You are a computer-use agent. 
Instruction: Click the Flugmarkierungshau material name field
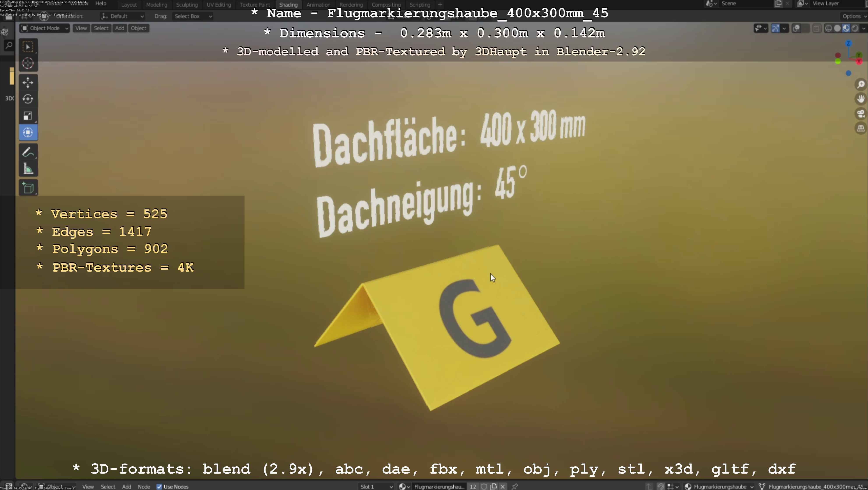coord(439,487)
